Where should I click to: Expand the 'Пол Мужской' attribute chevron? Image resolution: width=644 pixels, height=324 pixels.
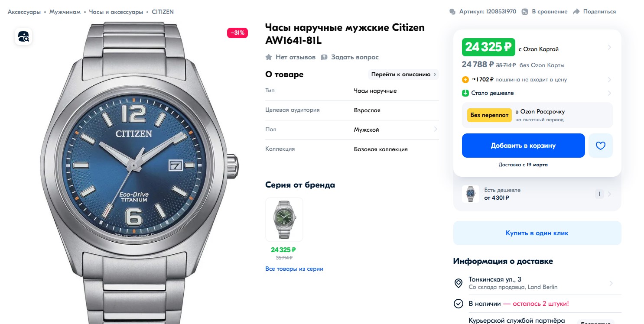435,129
